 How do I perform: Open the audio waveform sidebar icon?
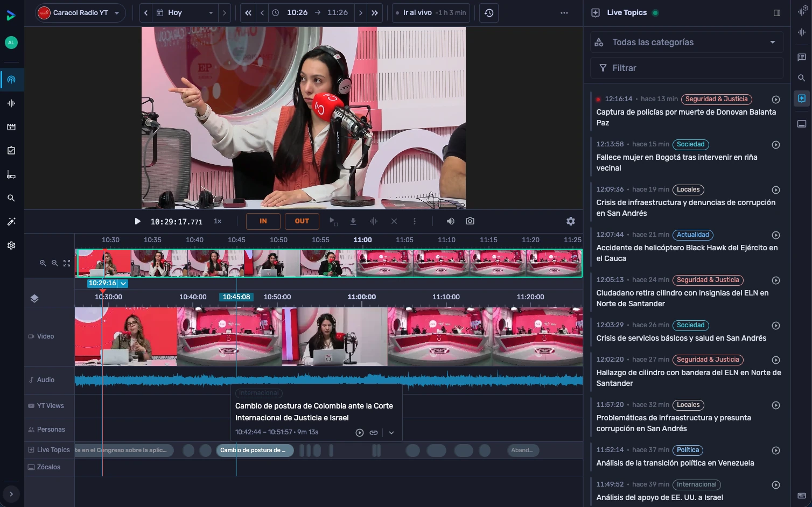point(11,103)
